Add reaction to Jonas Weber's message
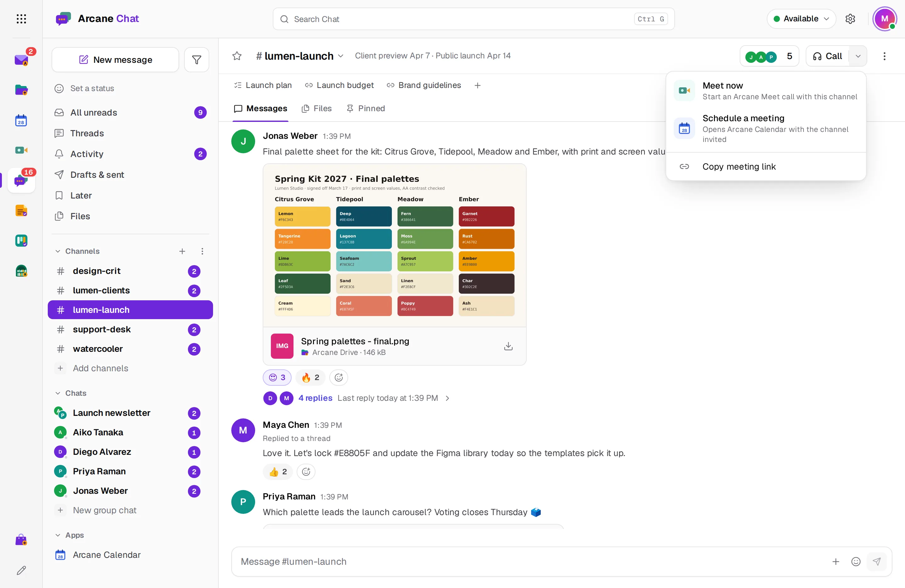 click(x=339, y=378)
